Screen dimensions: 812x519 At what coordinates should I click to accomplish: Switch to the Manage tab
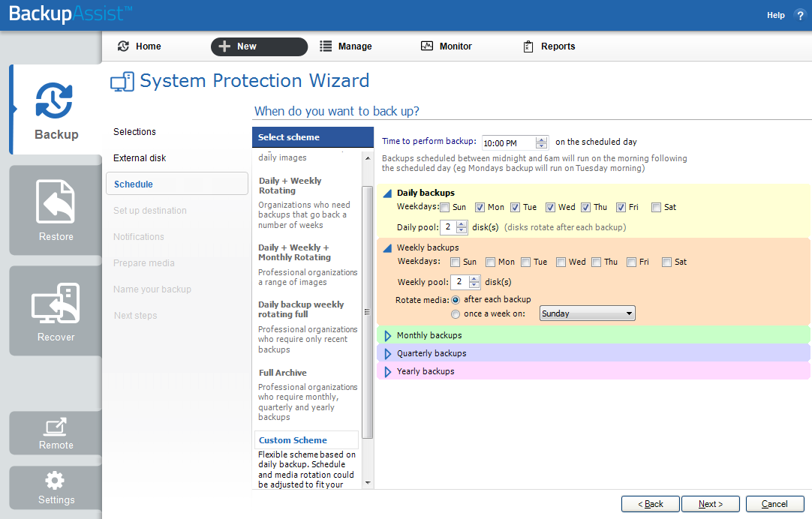346,46
